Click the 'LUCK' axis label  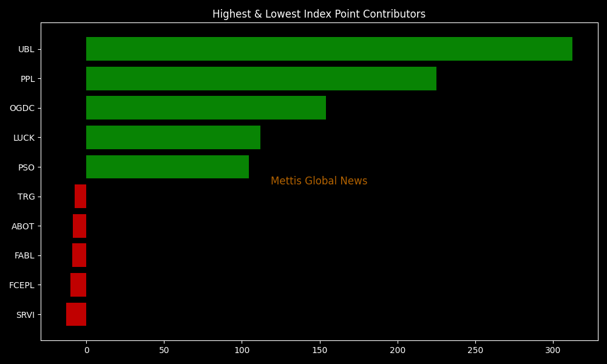coord(24,138)
